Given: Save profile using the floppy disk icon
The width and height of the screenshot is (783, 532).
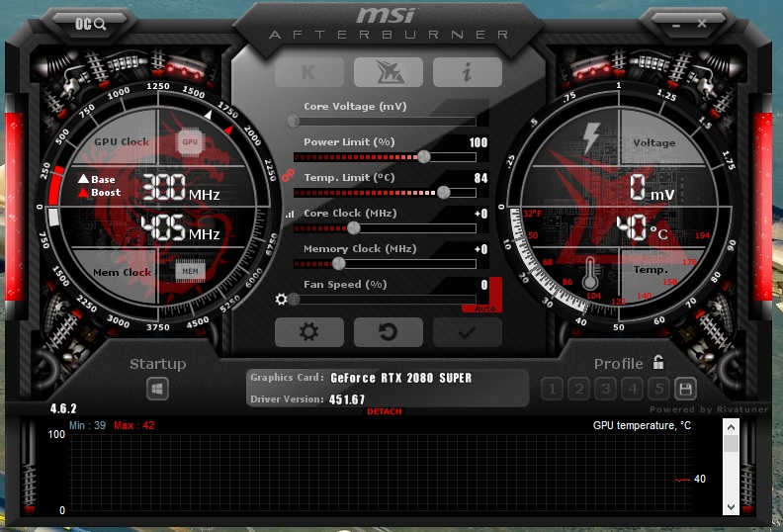Looking at the screenshot, I should 686,389.
